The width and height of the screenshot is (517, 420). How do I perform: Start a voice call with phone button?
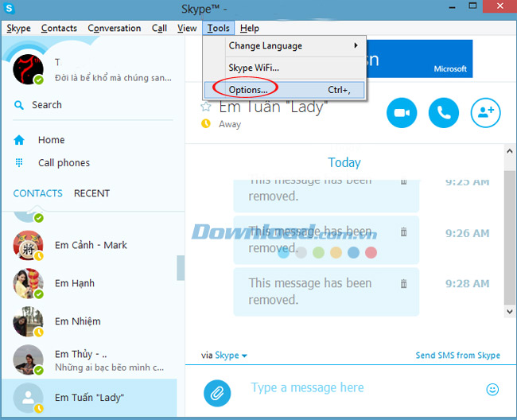pos(444,113)
